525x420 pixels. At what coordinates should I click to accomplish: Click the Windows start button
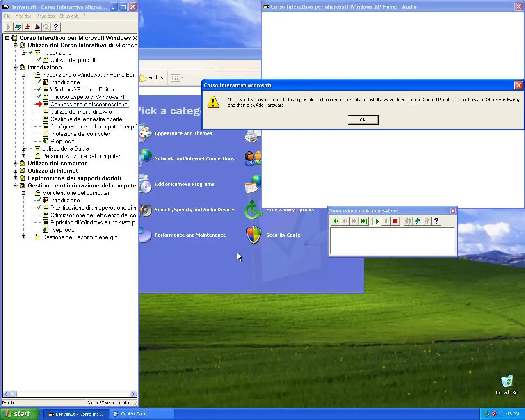(x=20, y=414)
